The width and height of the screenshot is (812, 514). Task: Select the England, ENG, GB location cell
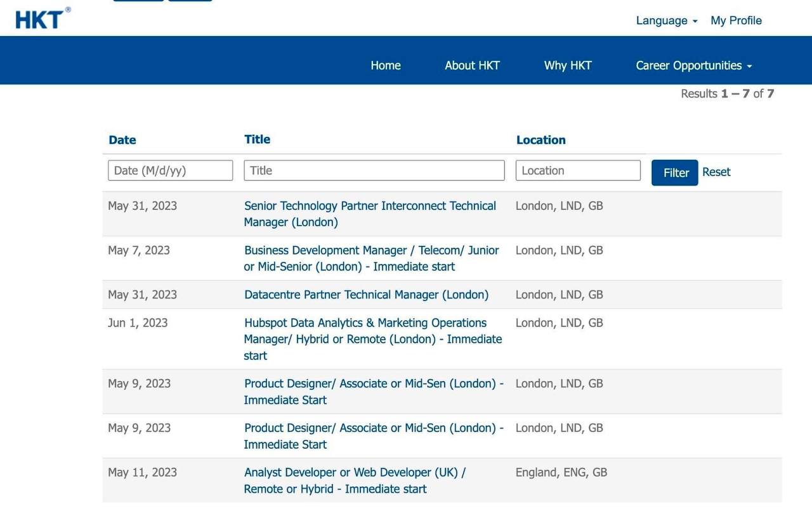pos(561,472)
